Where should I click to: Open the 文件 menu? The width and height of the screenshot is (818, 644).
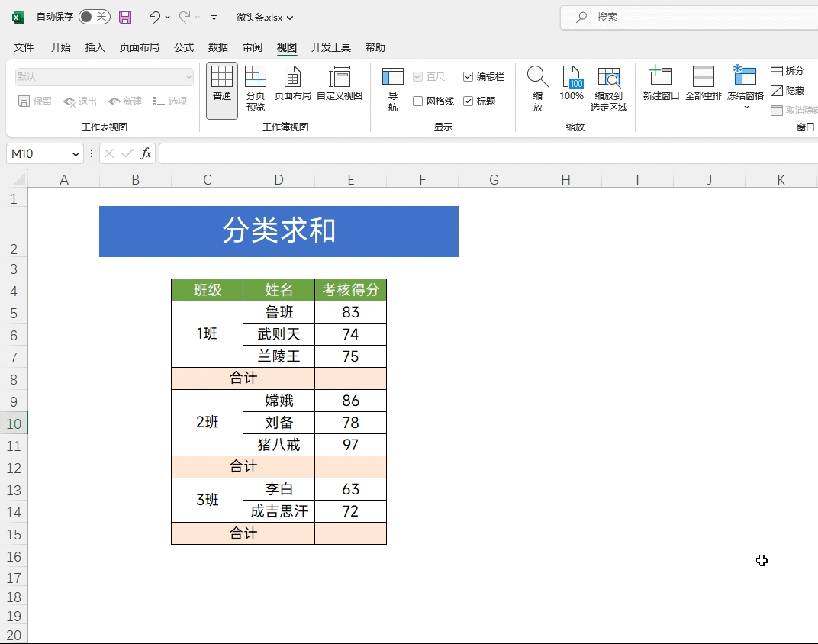point(24,47)
